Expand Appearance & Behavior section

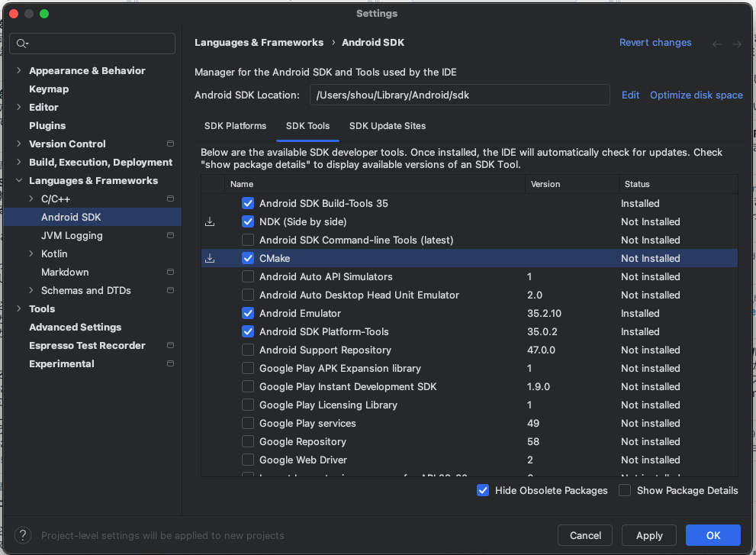18,71
